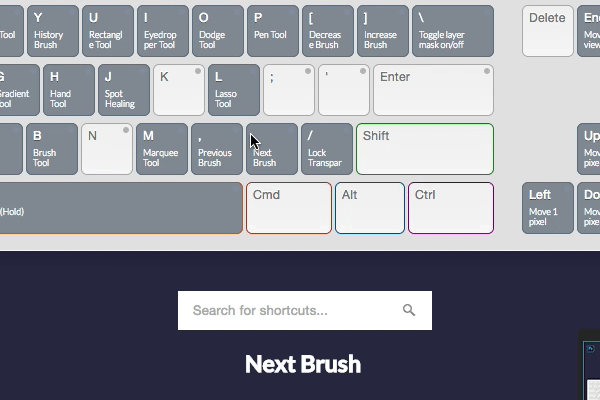Screen dimensions: 600x400
Task: Click the search magnifier icon
Action: pos(409,311)
